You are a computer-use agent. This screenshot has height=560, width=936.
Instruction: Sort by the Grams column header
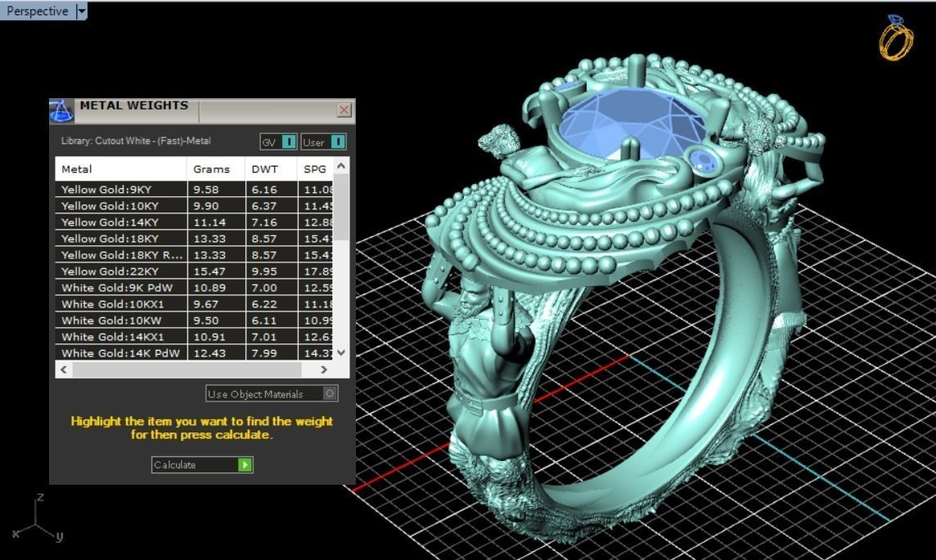pos(216,169)
